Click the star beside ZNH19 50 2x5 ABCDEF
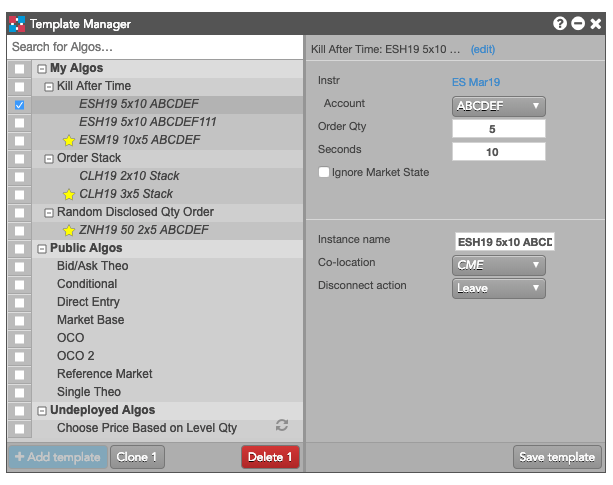This screenshot has height=485, width=613. coord(69,231)
